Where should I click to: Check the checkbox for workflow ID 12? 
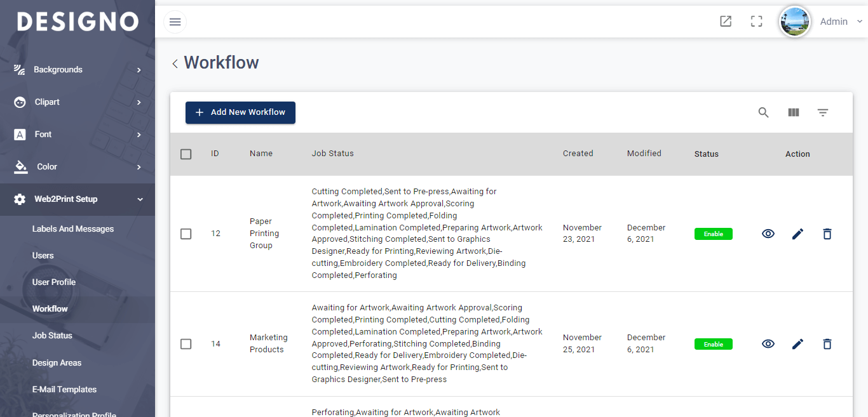click(x=186, y=234)
